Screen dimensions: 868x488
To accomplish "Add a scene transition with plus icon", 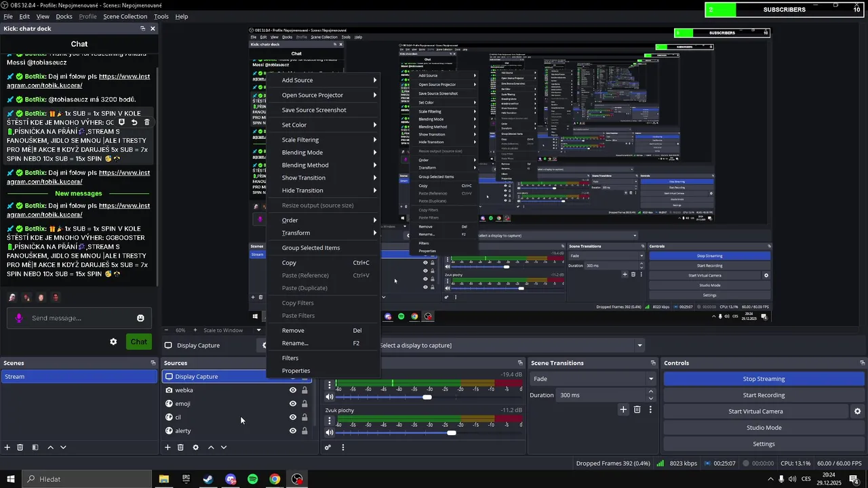I will 623,409.
